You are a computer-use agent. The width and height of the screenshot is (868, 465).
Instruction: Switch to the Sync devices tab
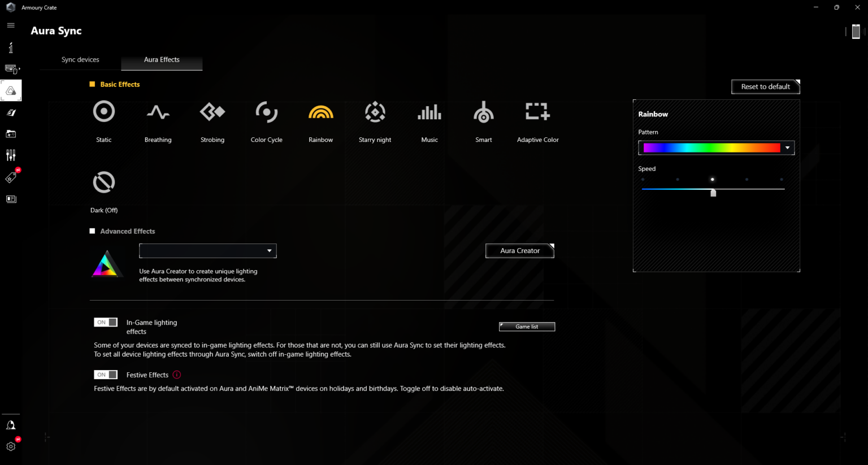pos(80,59)
